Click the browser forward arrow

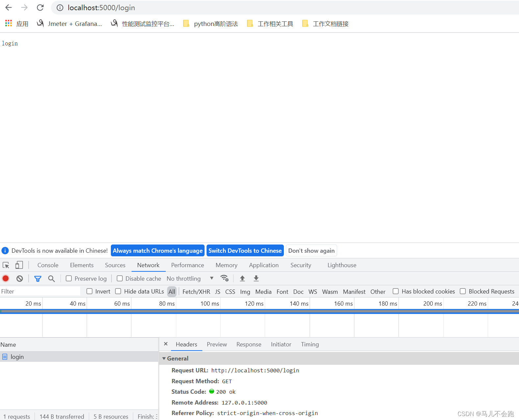pos(24,8)
